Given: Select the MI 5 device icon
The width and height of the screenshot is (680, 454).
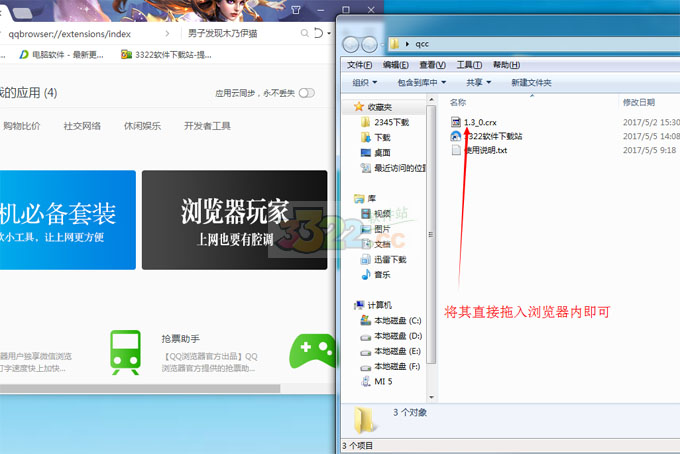Looking at the screenshot, I should (366, 382).
